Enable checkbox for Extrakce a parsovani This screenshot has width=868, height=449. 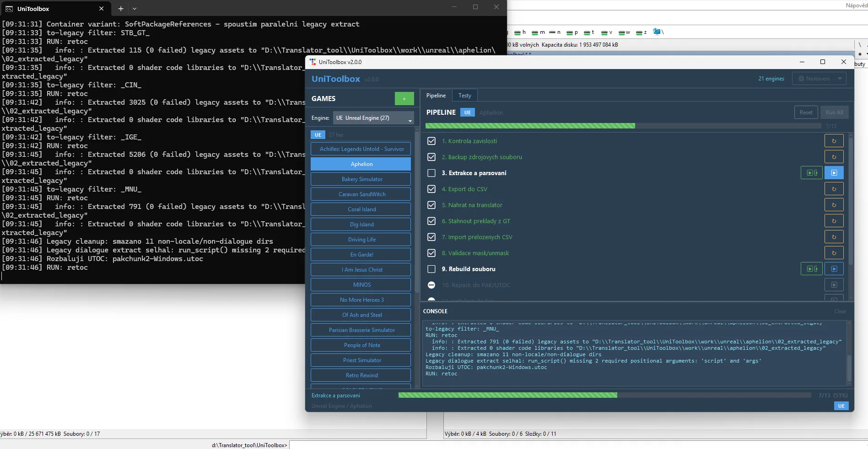[x=431, y=173]
